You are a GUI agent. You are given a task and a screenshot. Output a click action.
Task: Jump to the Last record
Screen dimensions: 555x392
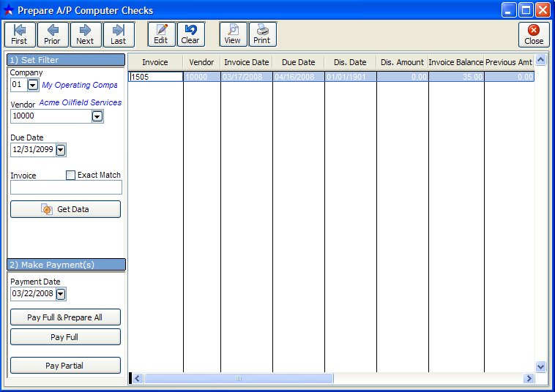click(x=119, y=34)
